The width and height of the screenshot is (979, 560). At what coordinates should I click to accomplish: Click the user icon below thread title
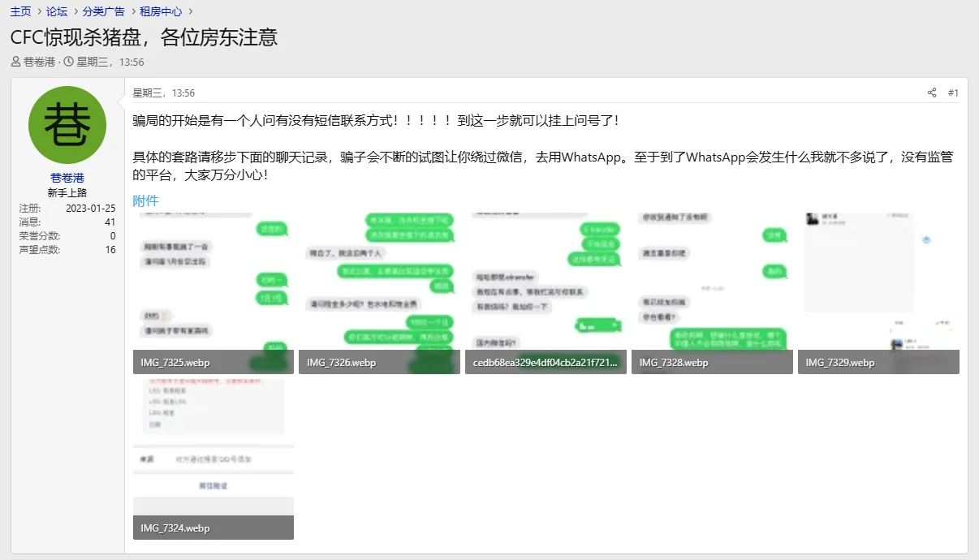point(16,62)
